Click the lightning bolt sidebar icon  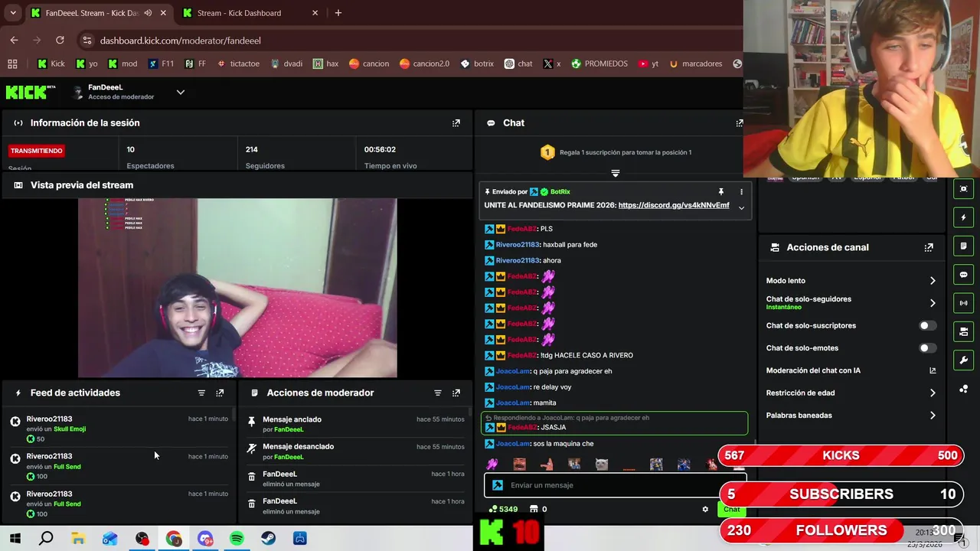click(963, 217)
